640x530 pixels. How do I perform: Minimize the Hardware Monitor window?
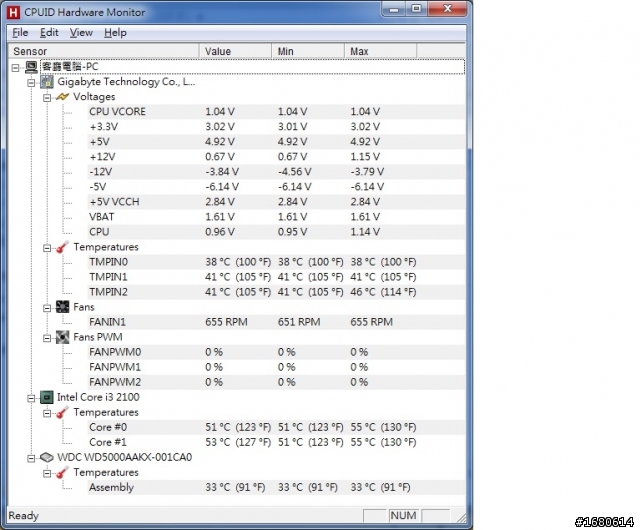pos(394,9)
